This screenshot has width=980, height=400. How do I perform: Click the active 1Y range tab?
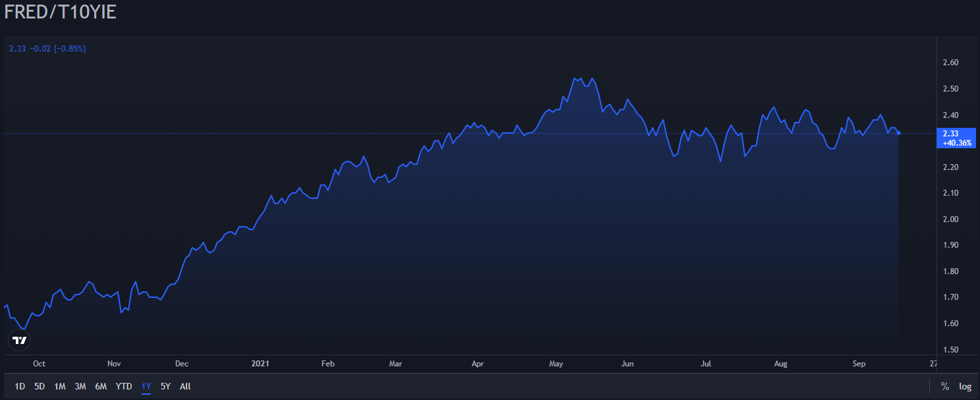pyautogui.click(x=146, y=387)
